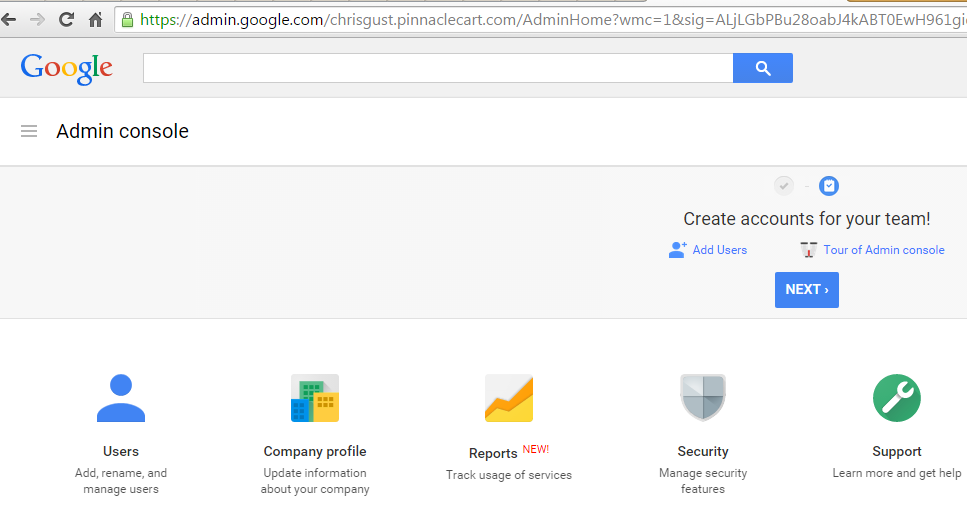The height and width of the screenshot is (515, 967).
Task: Click the browser back arrow
Action: coord(9,20)
